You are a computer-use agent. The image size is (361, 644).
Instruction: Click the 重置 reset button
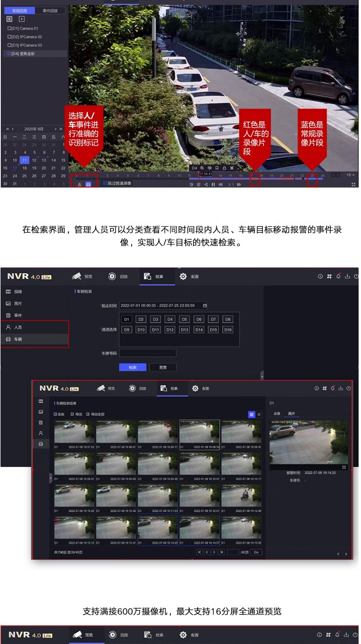coord(163,367)
